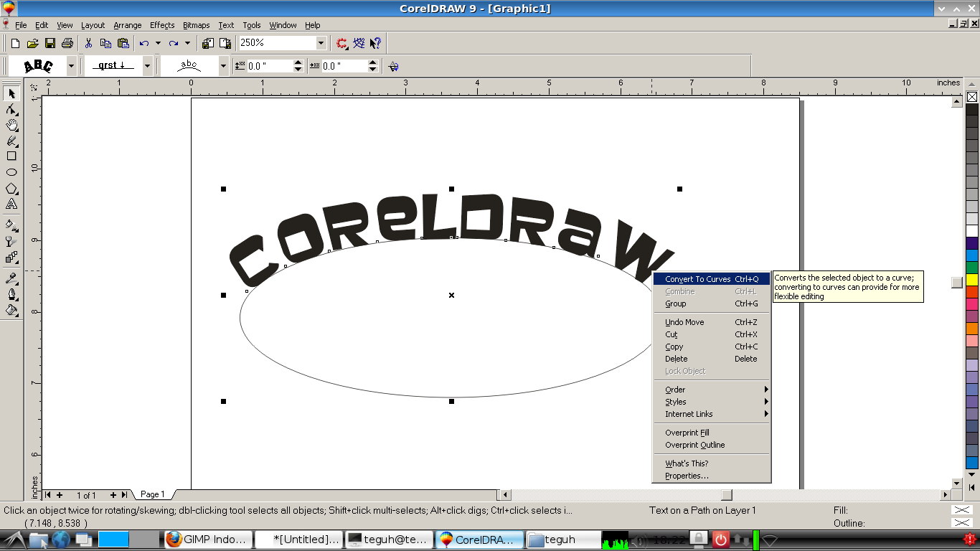This screenshot has width=980, height=551.
Task: Click the vertical scrollbar down arrow
Action: coord(956,484)
